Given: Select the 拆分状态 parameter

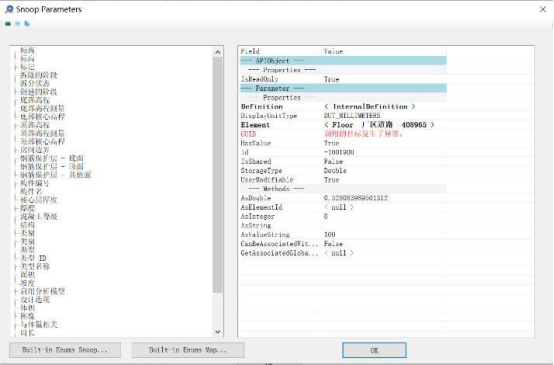Looking at the screenshot, I should tap(35, 83).
